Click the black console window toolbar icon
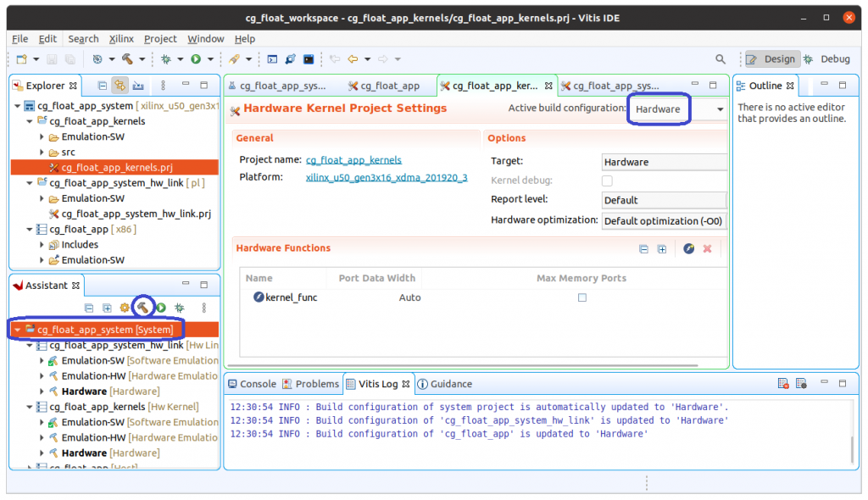The width and height of the screenshot is (868, 500). (309, 59)
